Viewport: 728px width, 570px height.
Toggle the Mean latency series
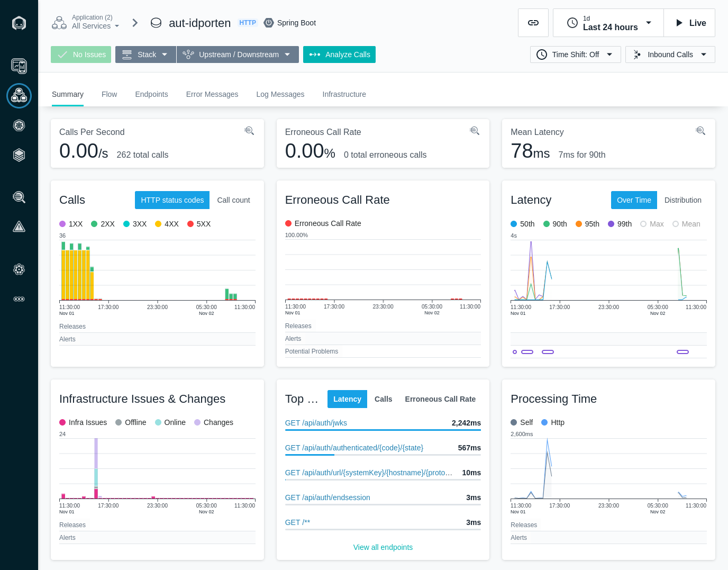(686, 224)
